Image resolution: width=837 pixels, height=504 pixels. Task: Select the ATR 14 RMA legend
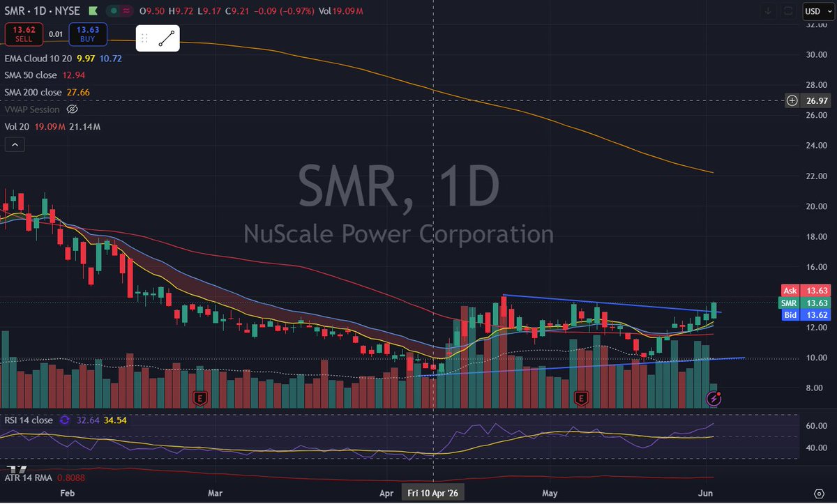(30, 478)
